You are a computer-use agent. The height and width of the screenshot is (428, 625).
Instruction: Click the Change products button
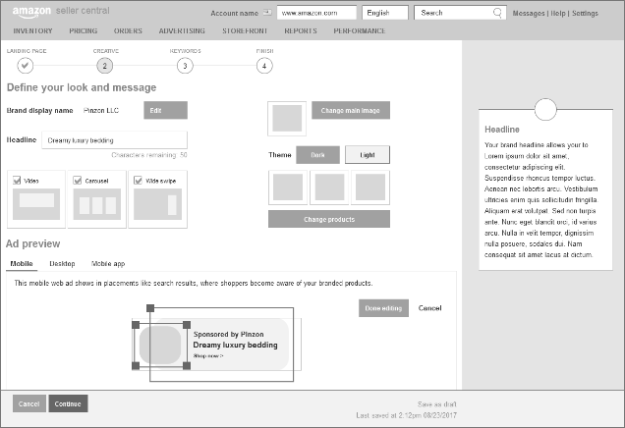(x=328, y=219)
